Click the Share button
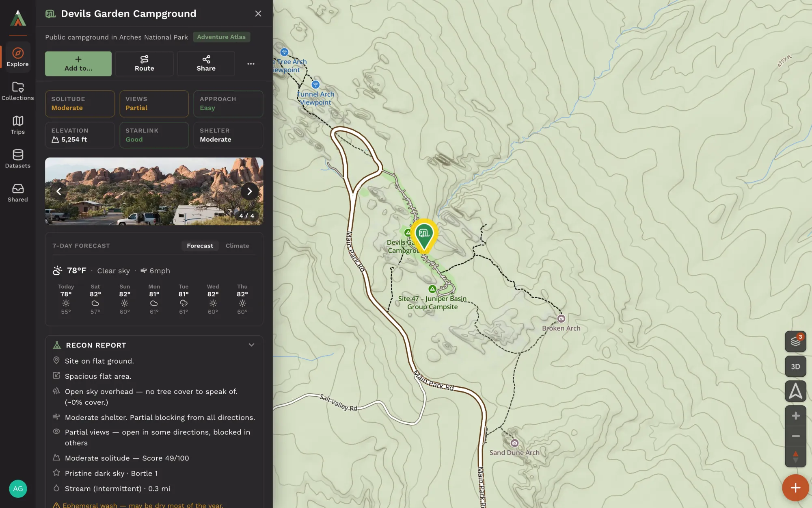Screen dimensions: 812x508 tap(206, 64)
